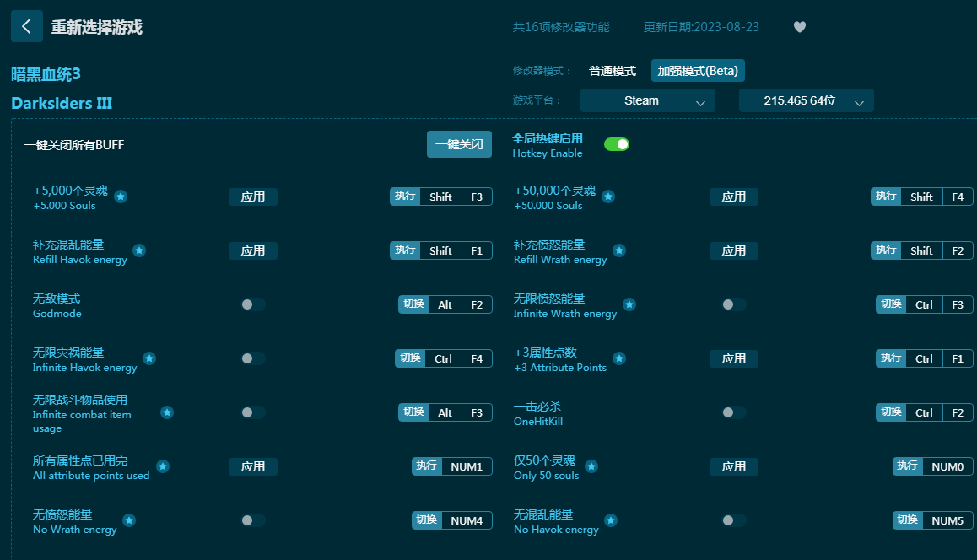977x560 pixels.
Task: Click the 共16项修改器功能 text
Action: [x=561, y=27]
